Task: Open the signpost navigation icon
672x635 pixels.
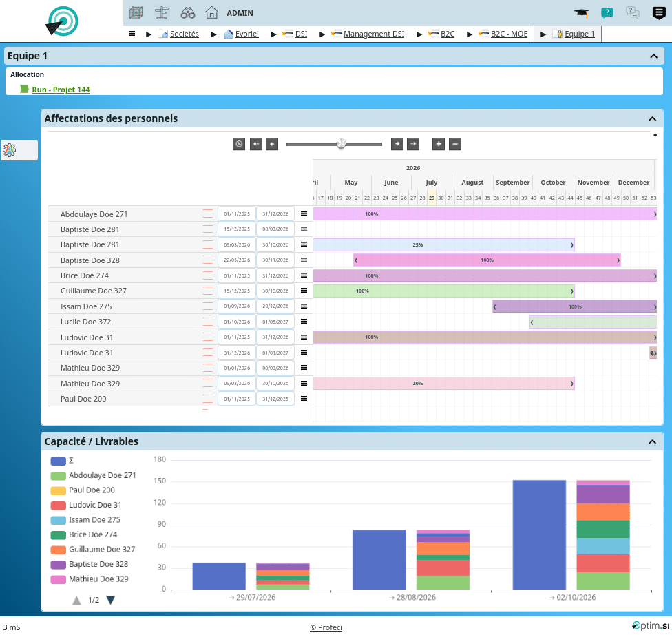Action: click(x=162, y=13)
